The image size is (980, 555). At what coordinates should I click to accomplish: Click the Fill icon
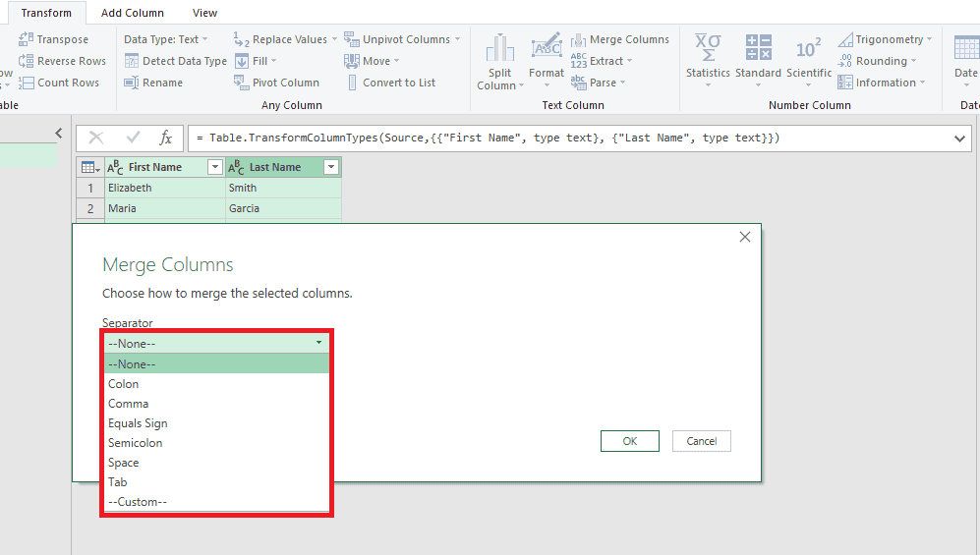click(x=241, y=61)
